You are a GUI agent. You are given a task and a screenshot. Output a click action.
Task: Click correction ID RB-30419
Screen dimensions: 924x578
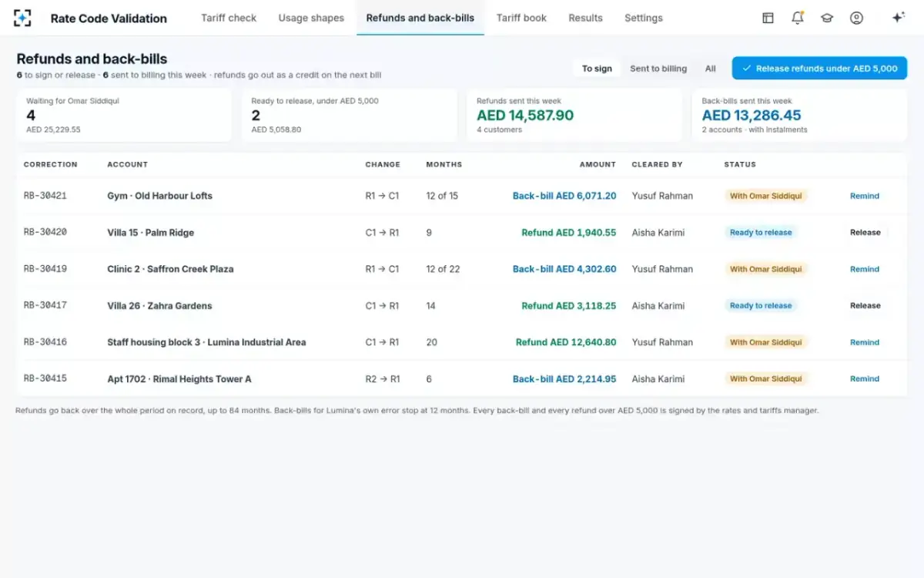pyautogui.click(x=45, y=269)
